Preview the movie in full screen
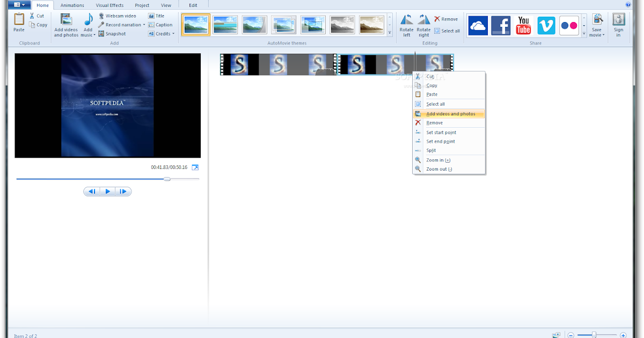 pyautogui.click(x=195, y=167)
